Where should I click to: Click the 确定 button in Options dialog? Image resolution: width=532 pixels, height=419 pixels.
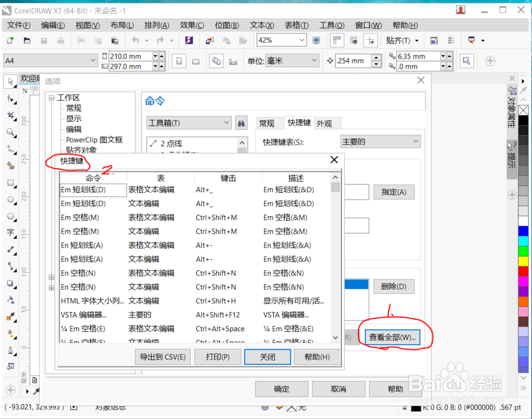pyautogui.click(x=281, y=389)
